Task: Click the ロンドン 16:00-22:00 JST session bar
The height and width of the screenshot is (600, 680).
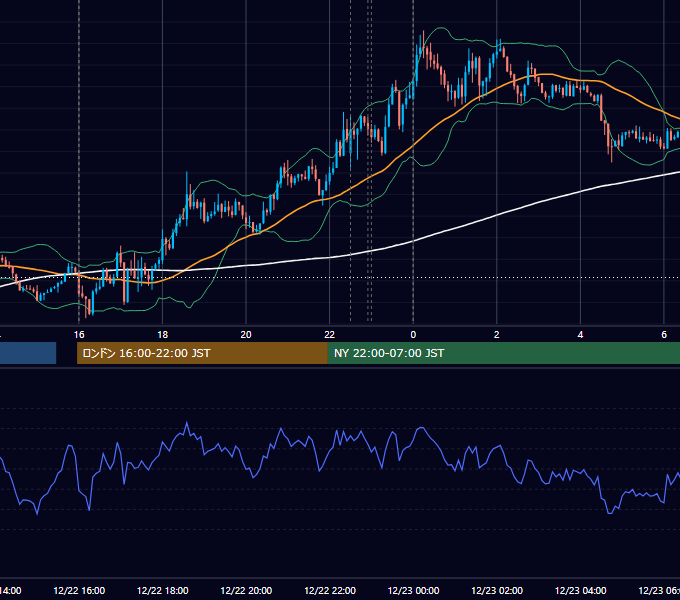Action: point(202,353)
